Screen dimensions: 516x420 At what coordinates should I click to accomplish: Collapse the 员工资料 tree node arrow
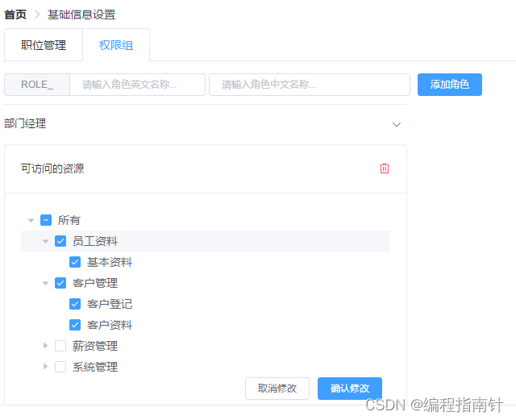(46, 241)
